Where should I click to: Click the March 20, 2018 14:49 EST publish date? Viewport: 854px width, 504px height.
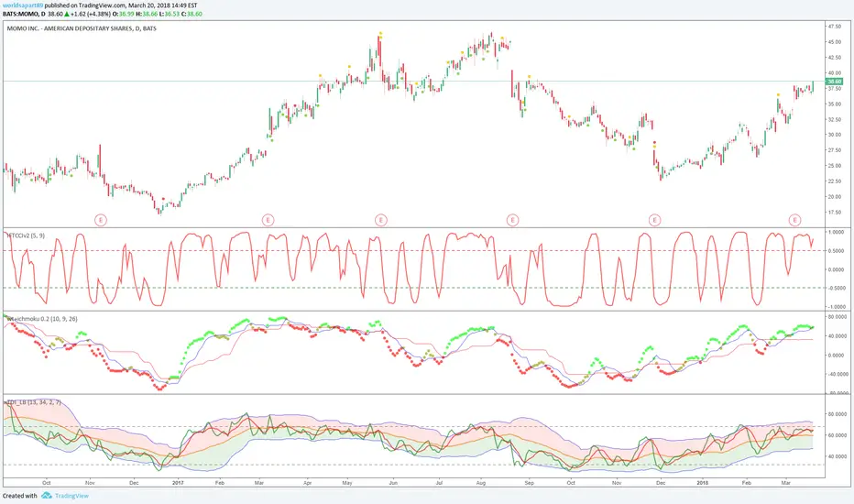(x=163, y=5)
